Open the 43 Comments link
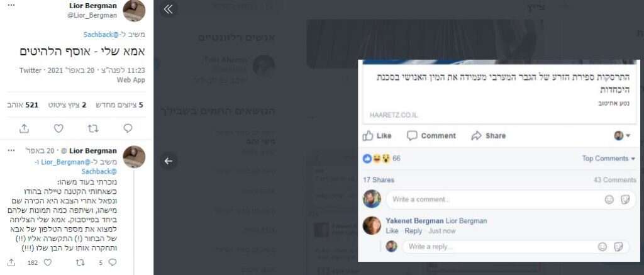Viewport: 644px width, 275px height. [614, 179]
